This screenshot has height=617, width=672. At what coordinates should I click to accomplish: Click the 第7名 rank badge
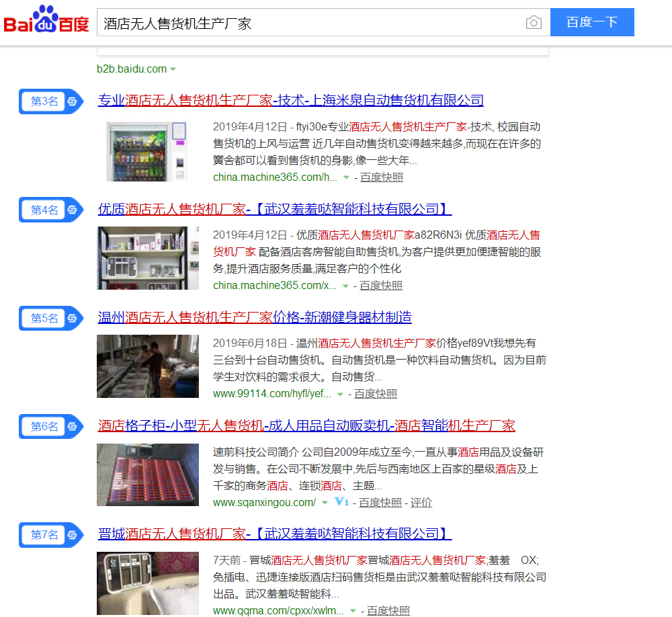[x=51, y=535]
